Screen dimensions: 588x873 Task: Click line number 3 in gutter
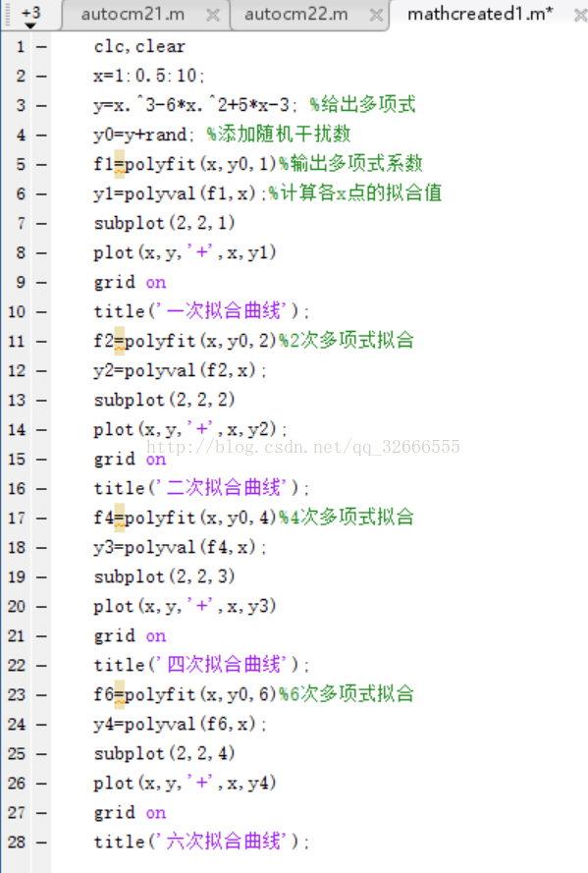(x=21, y=106)
